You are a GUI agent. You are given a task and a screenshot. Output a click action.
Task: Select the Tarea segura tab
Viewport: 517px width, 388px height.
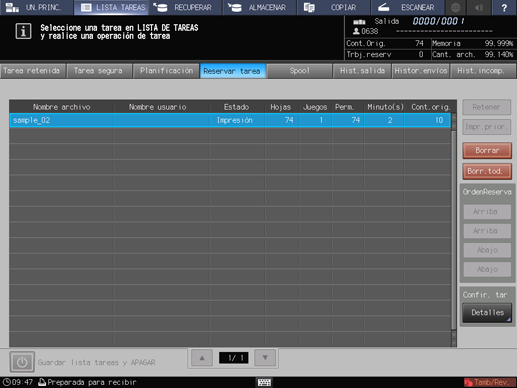coord(99,71)
